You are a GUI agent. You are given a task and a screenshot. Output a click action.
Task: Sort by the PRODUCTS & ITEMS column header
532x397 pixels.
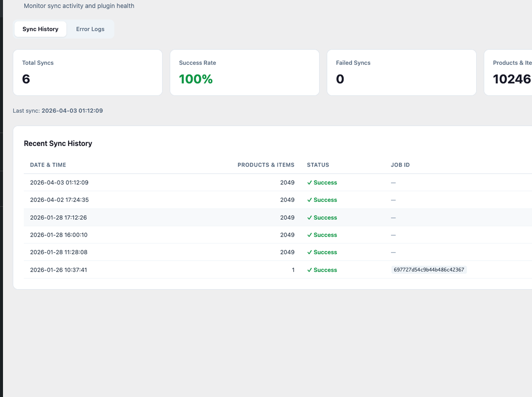coord(266,165)
